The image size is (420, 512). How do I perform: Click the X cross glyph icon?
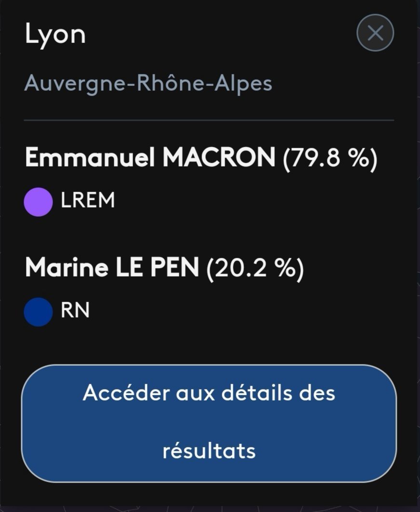375,33
